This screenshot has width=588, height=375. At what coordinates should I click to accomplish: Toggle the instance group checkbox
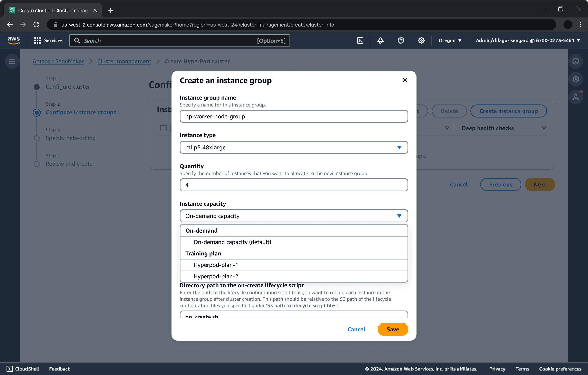click(x=163, y=128)
